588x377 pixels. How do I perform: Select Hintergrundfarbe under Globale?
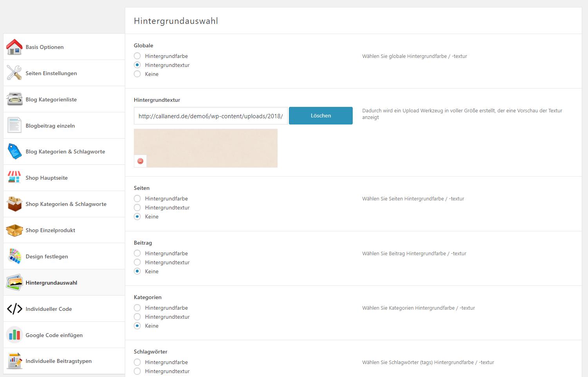tap(137, 56)
